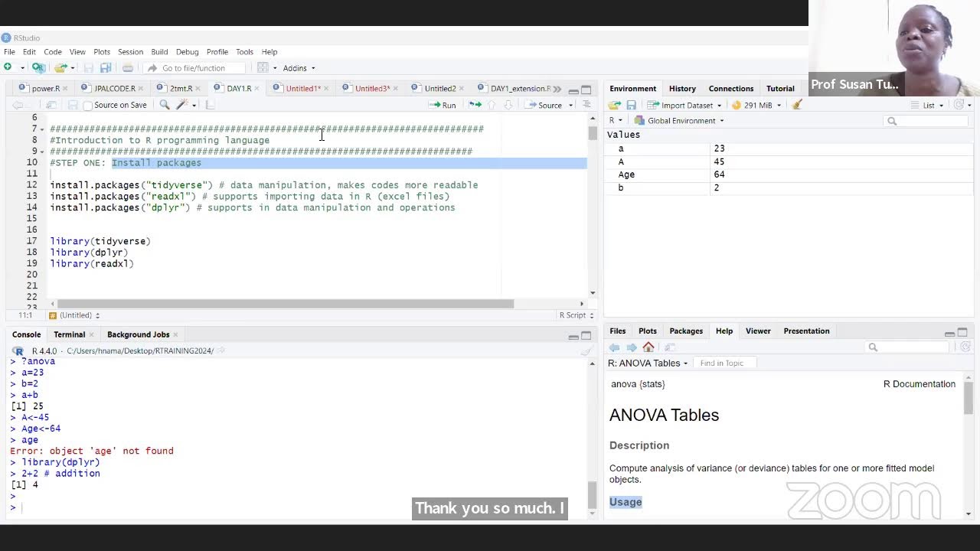This screenshot has width=980, height=551.
Task: Open the Import Dataset dropdown
Action: tap(684, 105)
